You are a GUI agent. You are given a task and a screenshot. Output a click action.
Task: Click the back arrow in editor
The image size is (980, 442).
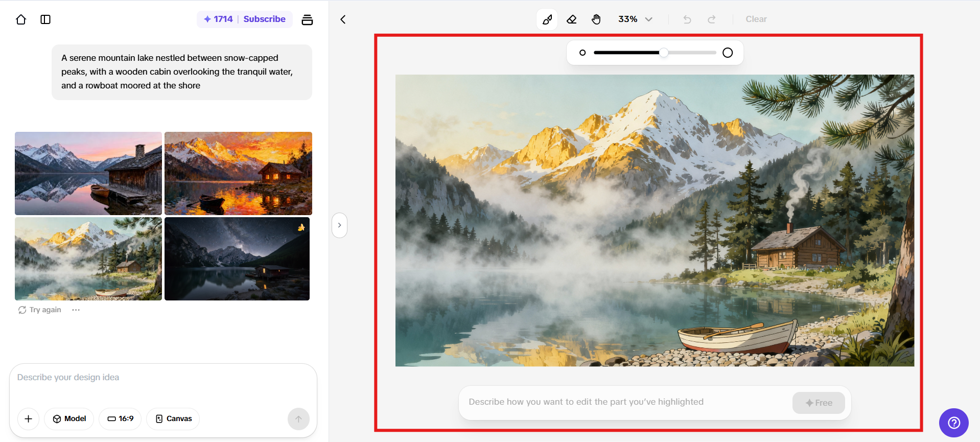pyautogui.click(x=343, y=19)
